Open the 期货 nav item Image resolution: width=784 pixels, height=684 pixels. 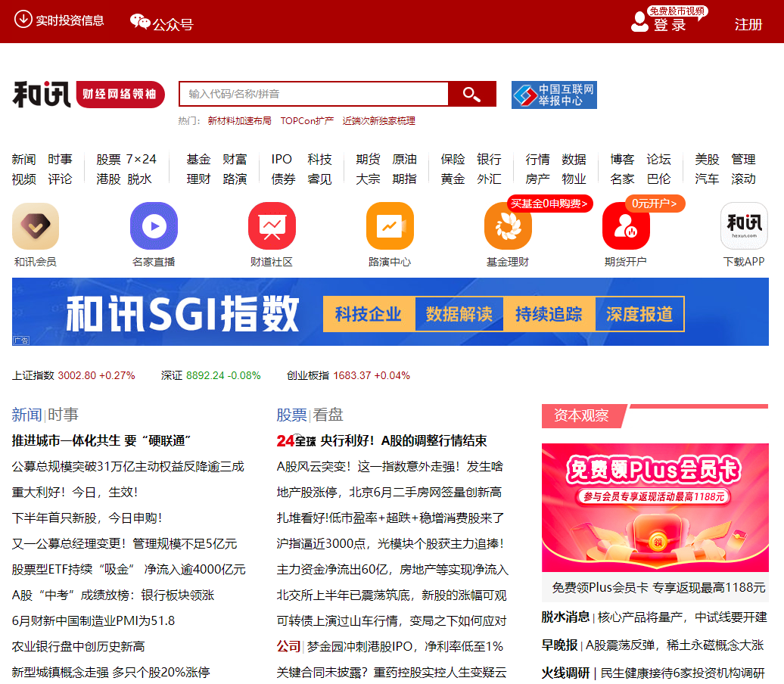pyautogui.click(x=368, y=160)
